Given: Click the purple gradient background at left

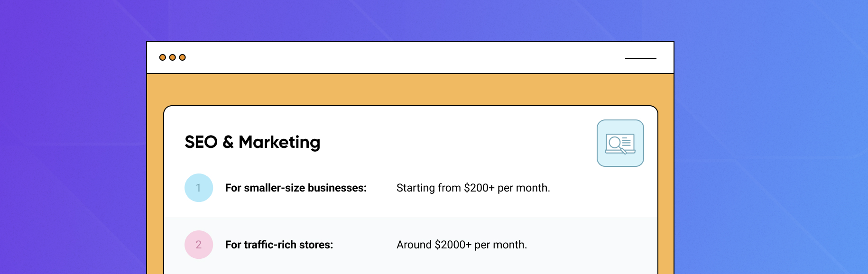Looking at the screenshot, I should [71, 142].
